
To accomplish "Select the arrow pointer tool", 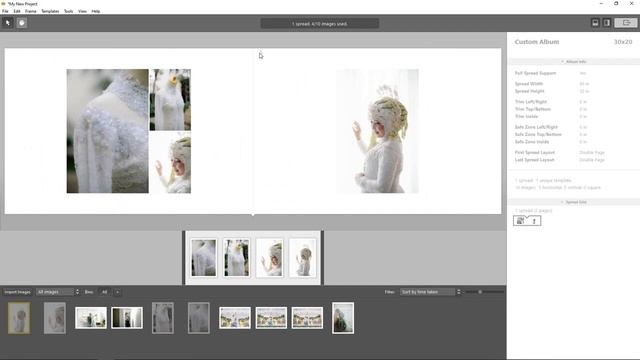I will point(7,23).
